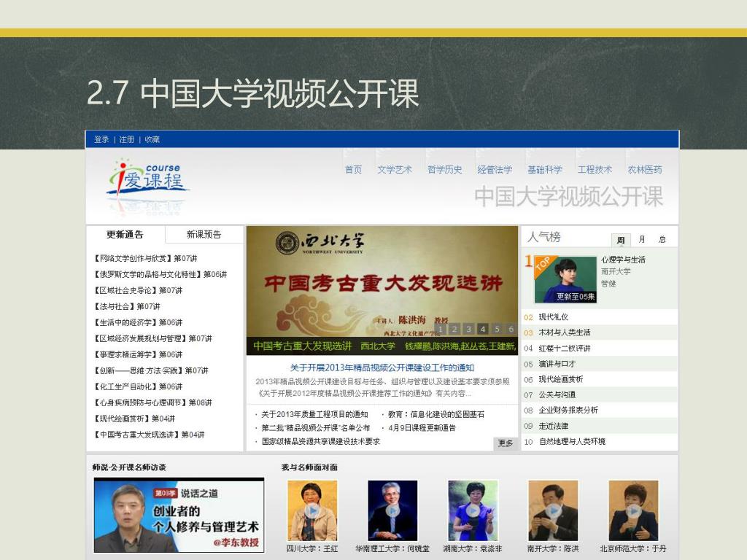
Task: Open 第二批精品视频公开课名单公布
Action: 315,428
